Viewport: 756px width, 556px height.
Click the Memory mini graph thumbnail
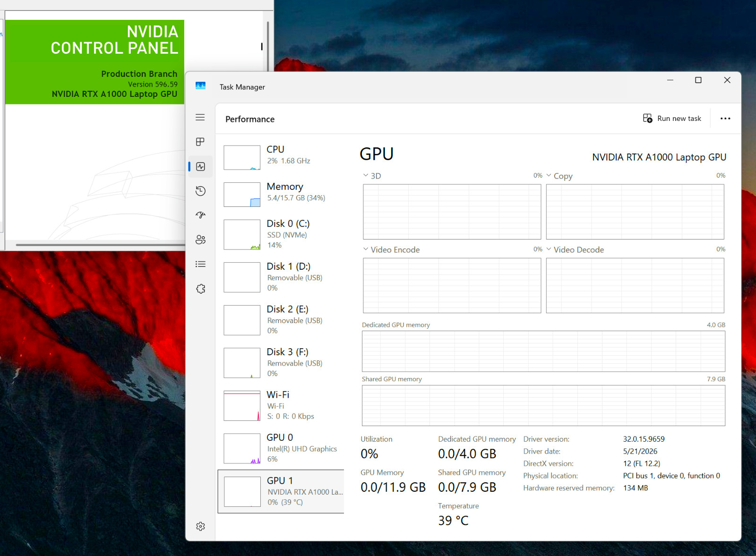coord(242,195)
